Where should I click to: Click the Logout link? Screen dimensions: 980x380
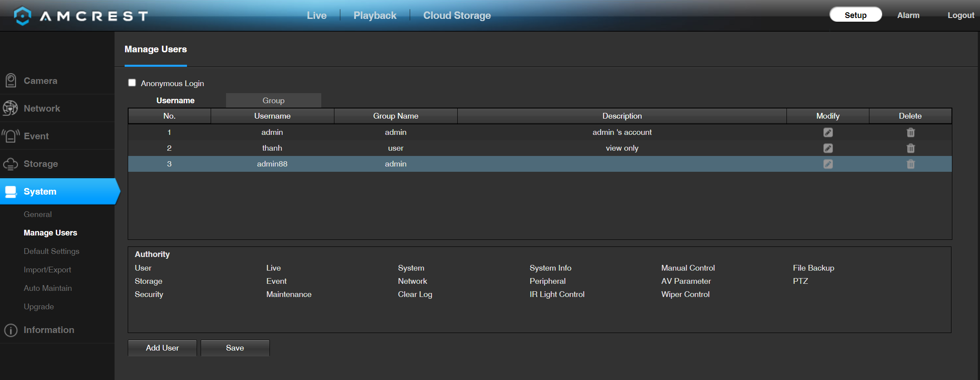[961, 15]
